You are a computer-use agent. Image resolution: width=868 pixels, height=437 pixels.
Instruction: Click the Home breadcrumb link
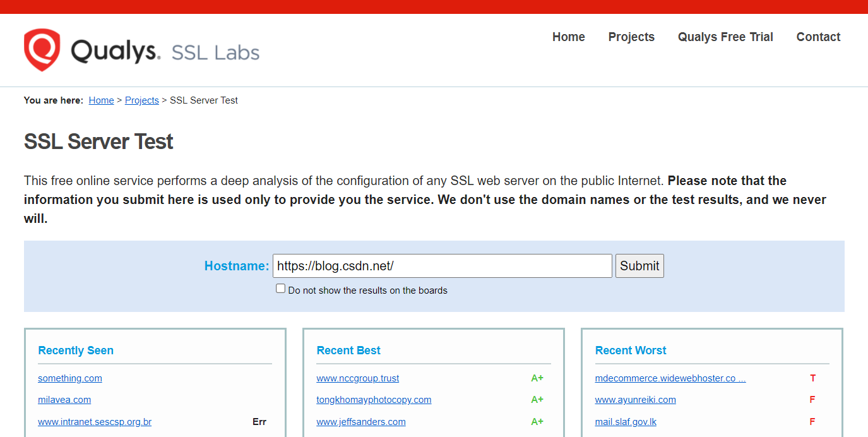pos(101,100)
